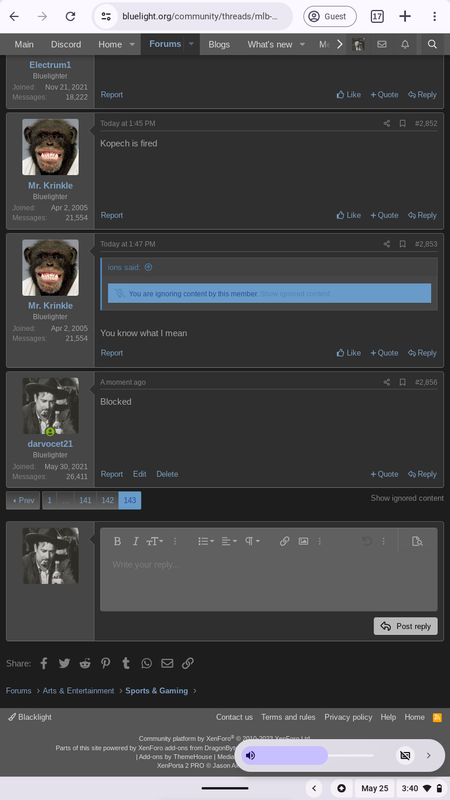Open the paragraph format dropdown

coord(252,541)
